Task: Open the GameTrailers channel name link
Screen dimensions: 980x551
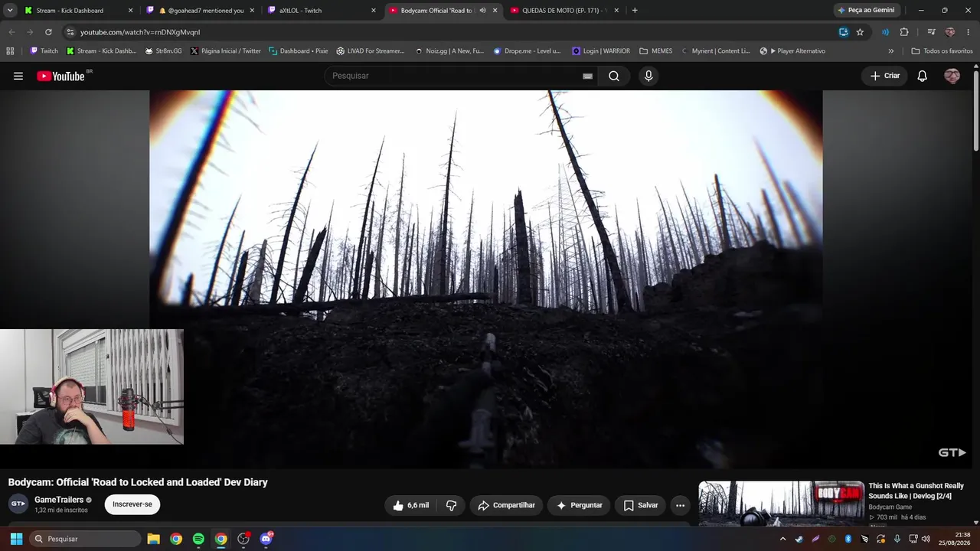Action: coord(59,500)
